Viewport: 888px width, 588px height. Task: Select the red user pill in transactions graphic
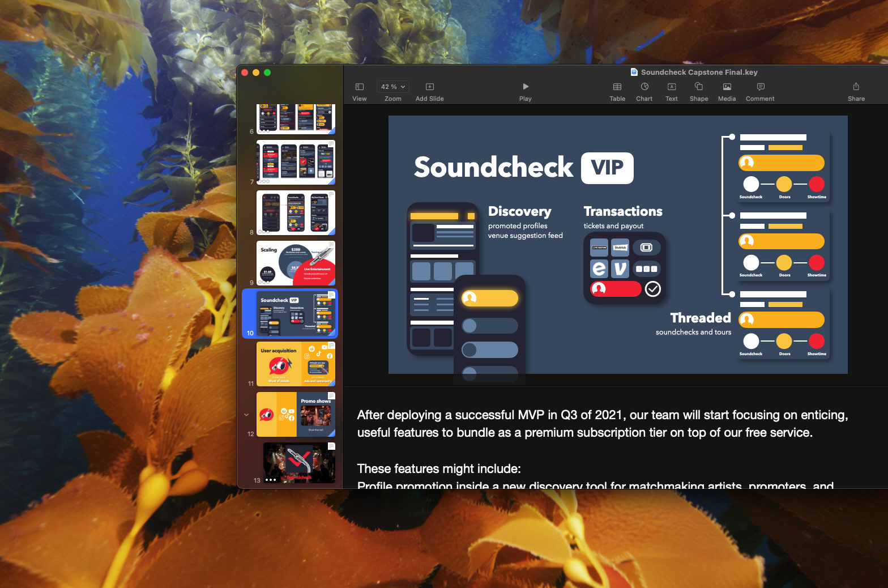616,289
